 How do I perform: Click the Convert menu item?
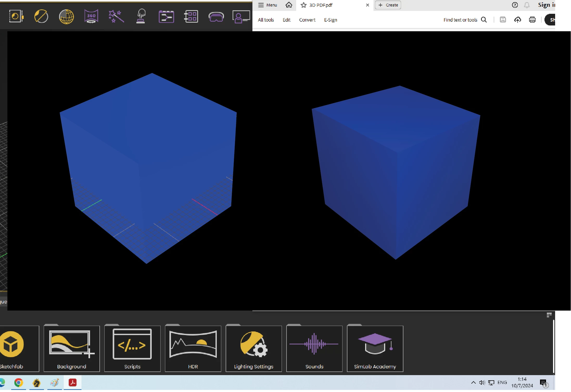[307, 20]
